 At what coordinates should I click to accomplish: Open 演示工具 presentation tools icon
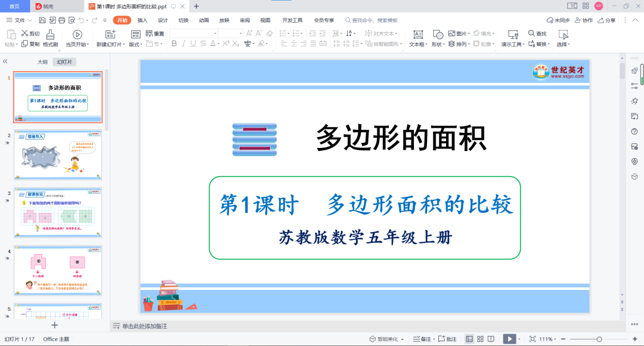pyautogui.click(x=512, y=34)
